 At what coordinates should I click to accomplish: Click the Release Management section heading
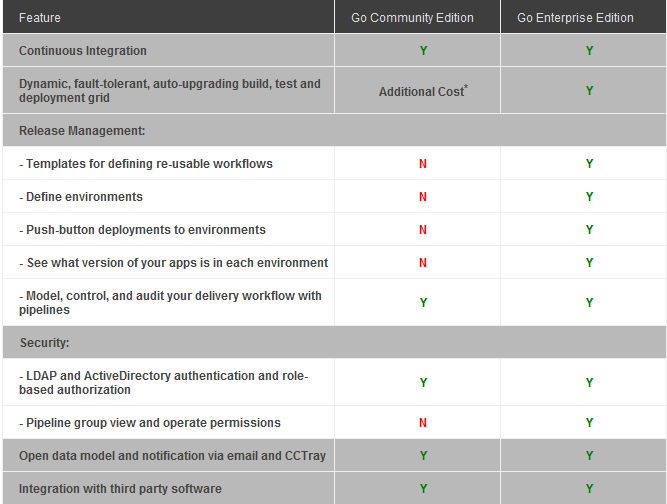(x=82, y=130)
